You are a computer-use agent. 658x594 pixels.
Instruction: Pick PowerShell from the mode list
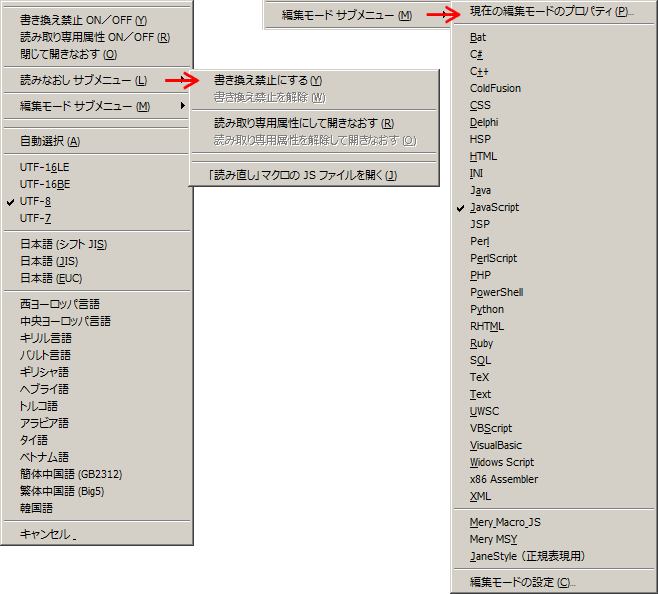pos(496,292)
